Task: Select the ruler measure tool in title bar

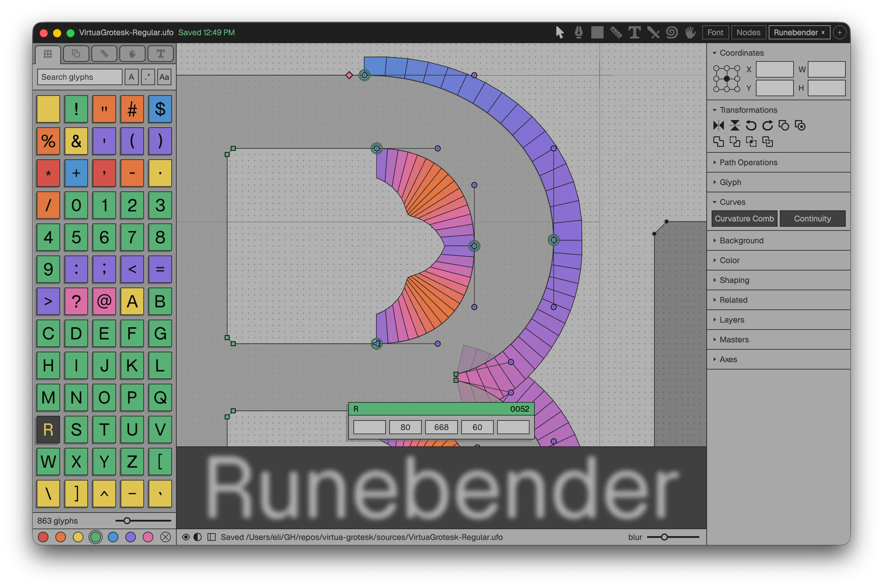Action: click(x=616, y=33)
